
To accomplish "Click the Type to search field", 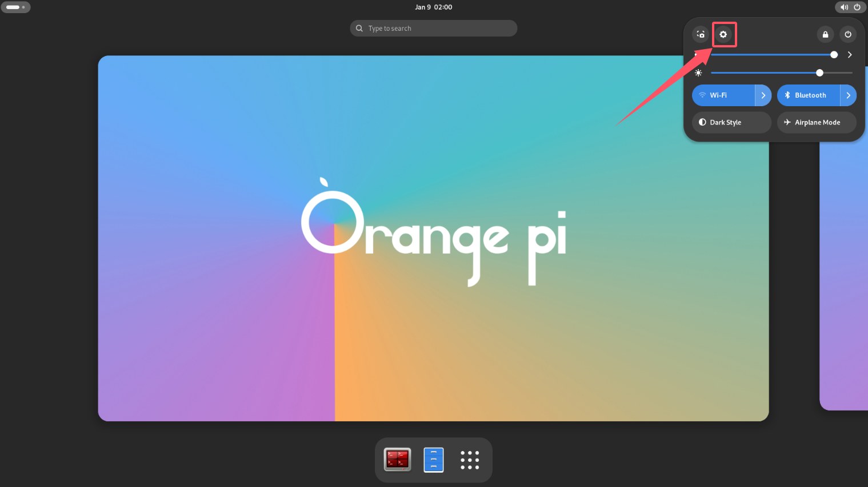I will 434,29.
